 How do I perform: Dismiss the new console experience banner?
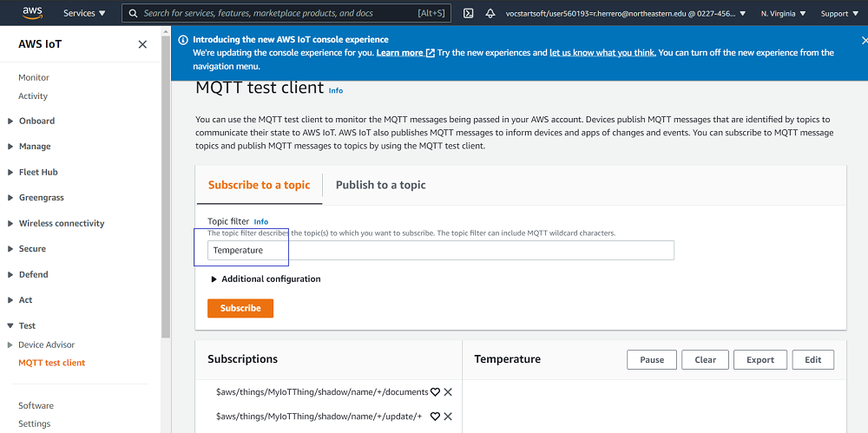[864, 40]
